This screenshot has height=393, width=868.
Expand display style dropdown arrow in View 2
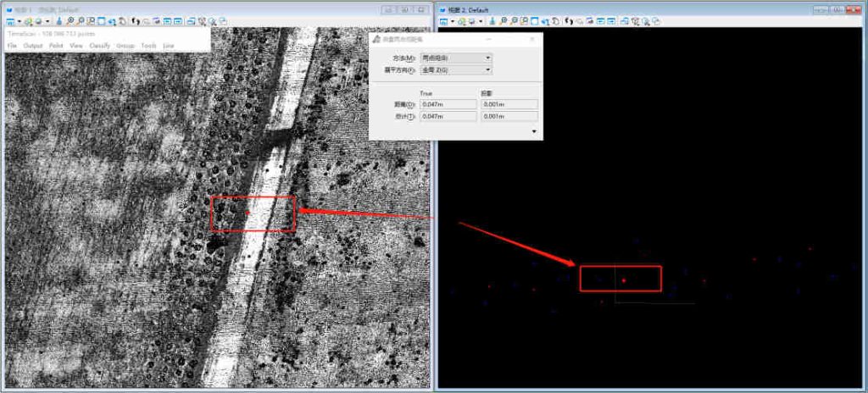(481, 21)
